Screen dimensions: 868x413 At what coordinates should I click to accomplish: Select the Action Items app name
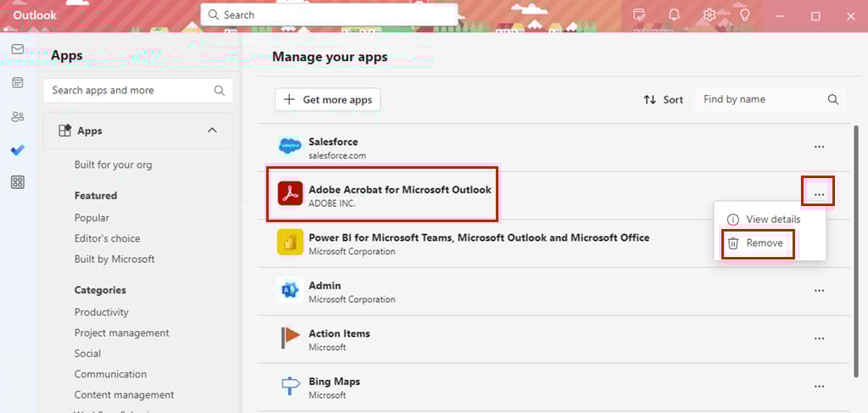tap(339, 333)
